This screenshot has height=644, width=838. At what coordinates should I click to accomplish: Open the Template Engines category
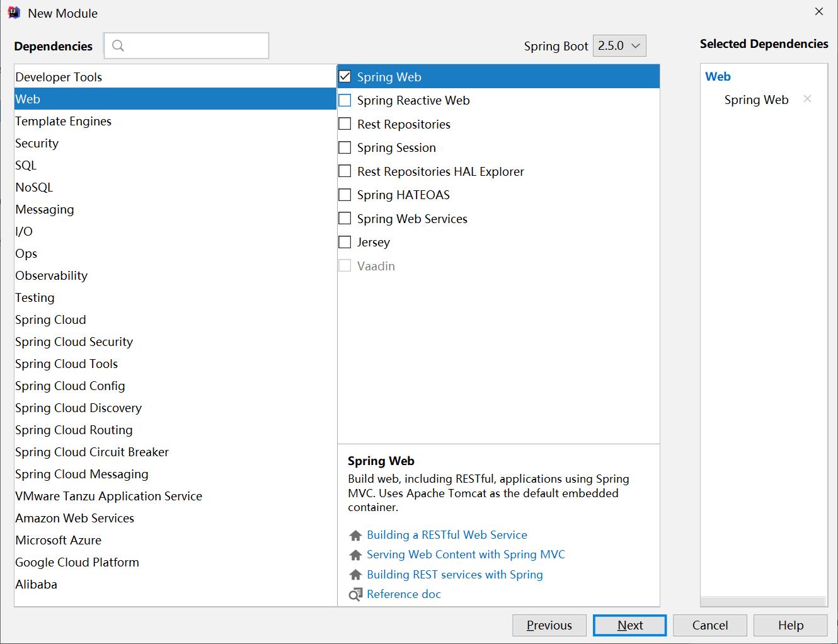click(175, 121)
